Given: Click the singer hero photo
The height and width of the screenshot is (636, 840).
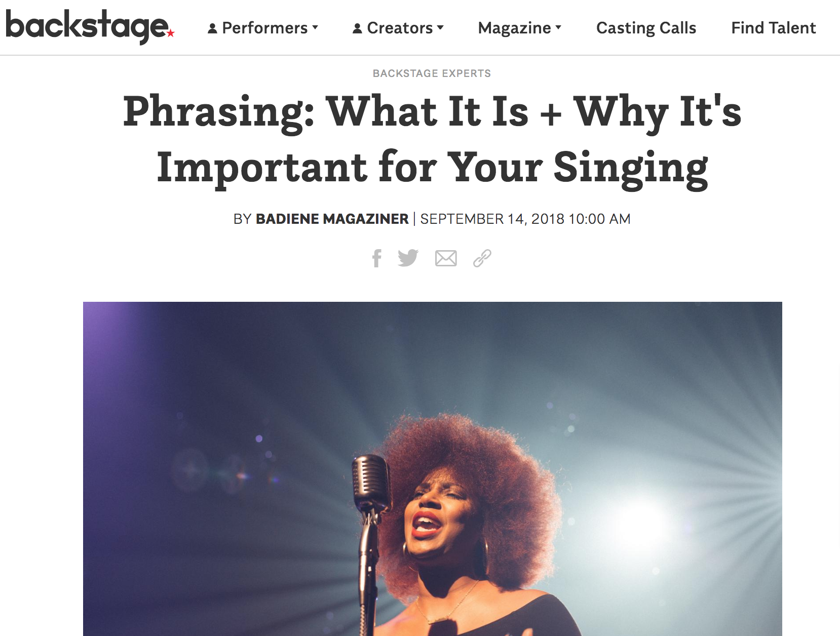Looking at the screenshot, I should (433, 469).
